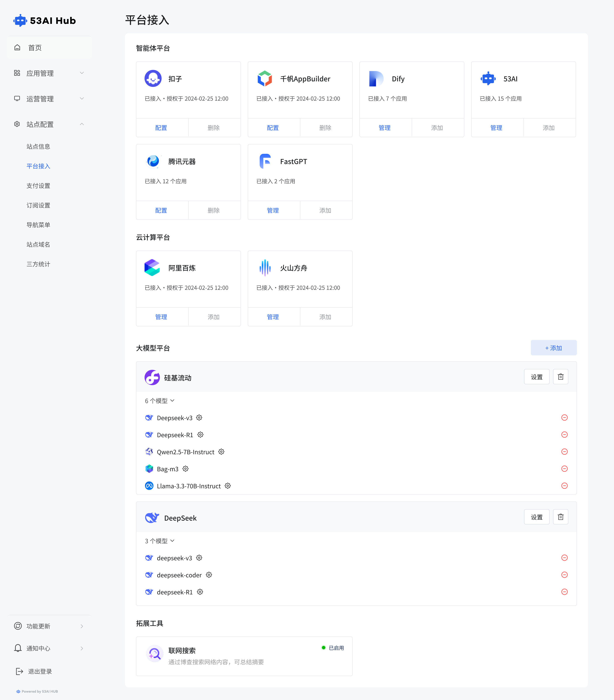This screenshot has height=700, width=614.
Task: Open 导航菜单 submenu item
Action: [x=38, y=225]
